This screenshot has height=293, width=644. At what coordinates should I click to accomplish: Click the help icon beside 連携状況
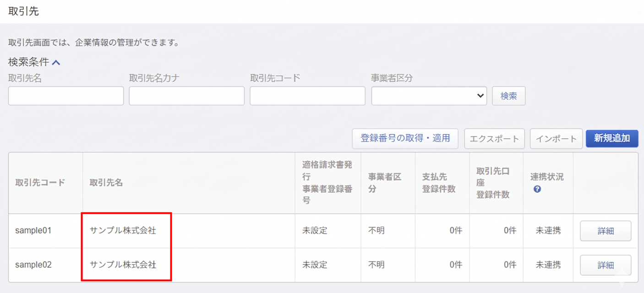pyautogui.click(x=537, y=189)
